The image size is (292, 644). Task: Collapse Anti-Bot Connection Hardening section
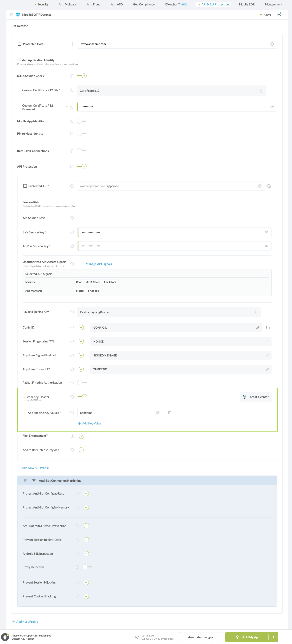[x=26, y=481]
